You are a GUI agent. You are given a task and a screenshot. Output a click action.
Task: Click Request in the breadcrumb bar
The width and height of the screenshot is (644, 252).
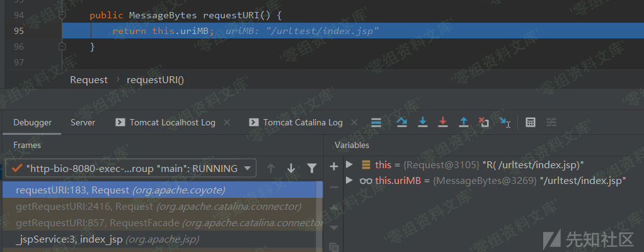click(x=89, y=80)
